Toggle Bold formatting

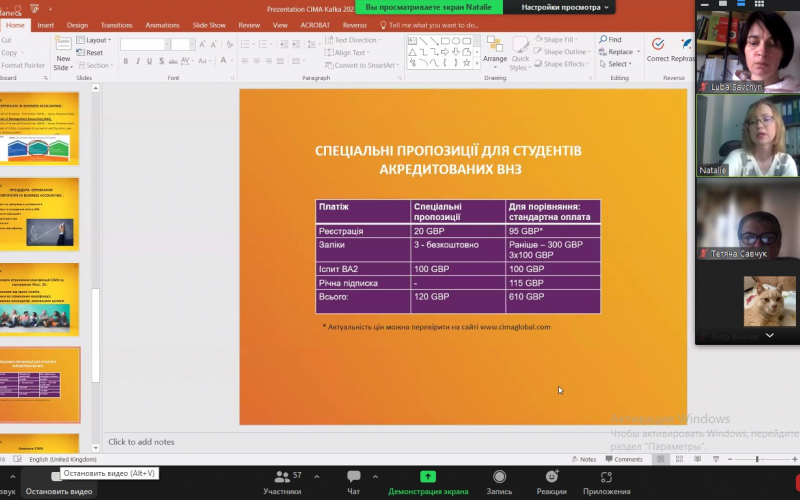point(126,61)
